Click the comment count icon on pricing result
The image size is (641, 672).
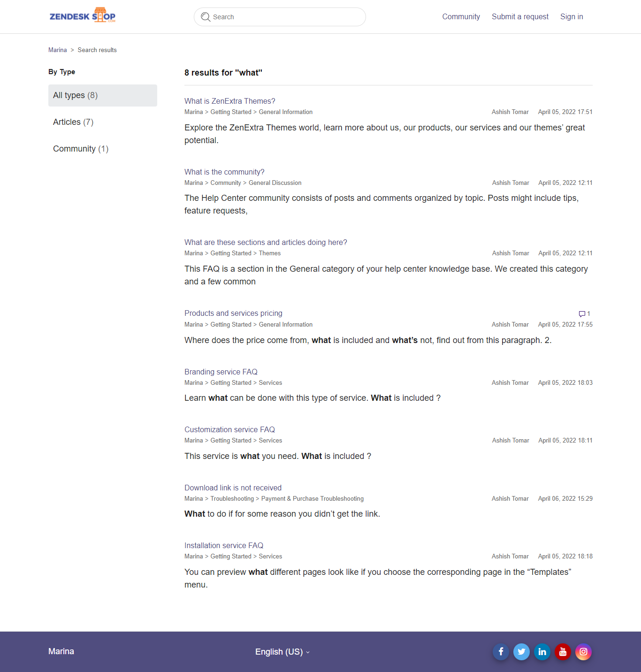(582, 313)
